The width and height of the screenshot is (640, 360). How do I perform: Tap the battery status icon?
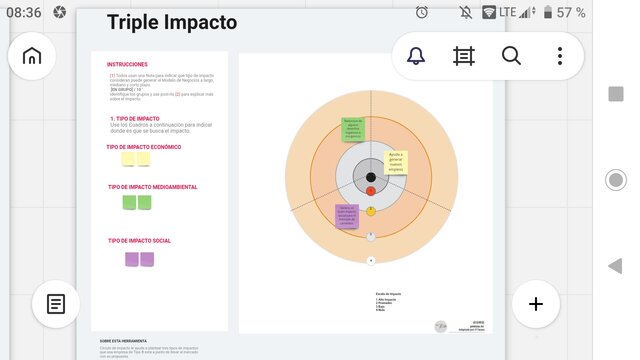[548, 12]
